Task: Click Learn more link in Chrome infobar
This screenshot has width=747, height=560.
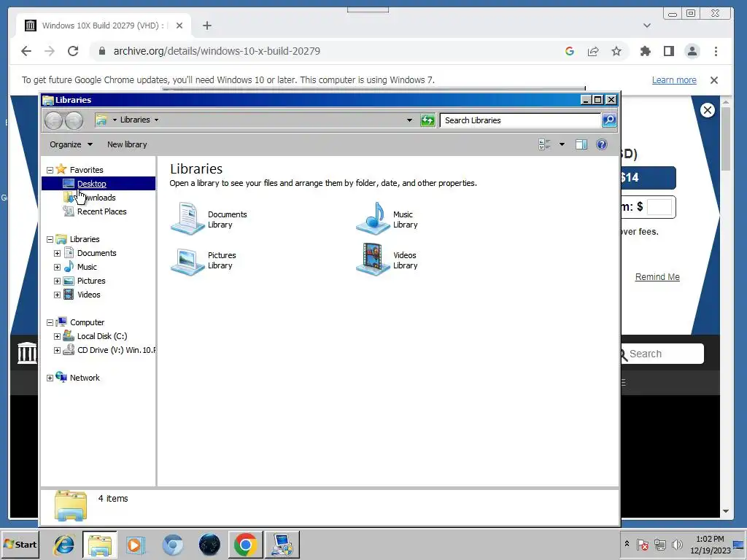Action: 674,80
